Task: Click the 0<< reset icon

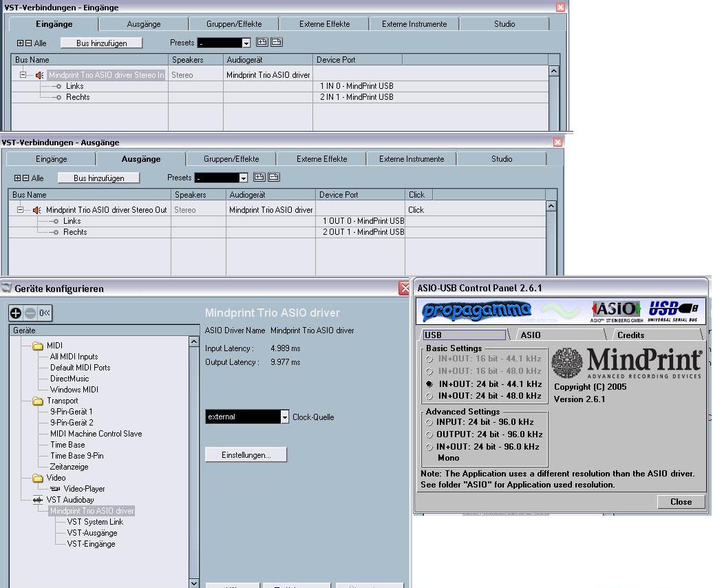Action: (x=45, y=313)
